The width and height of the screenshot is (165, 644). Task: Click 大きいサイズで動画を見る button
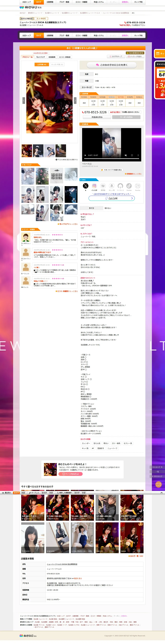point(112,170)
